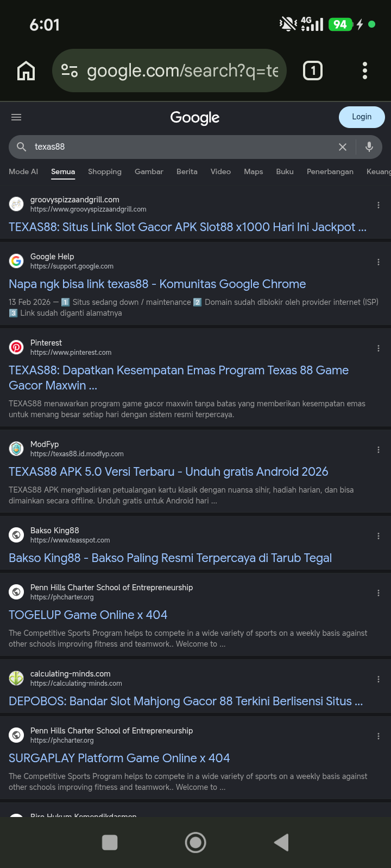The width and height of the screenshot is (391, 868).
Task: Tap the Android back navigation button
Action: (281, 843)
